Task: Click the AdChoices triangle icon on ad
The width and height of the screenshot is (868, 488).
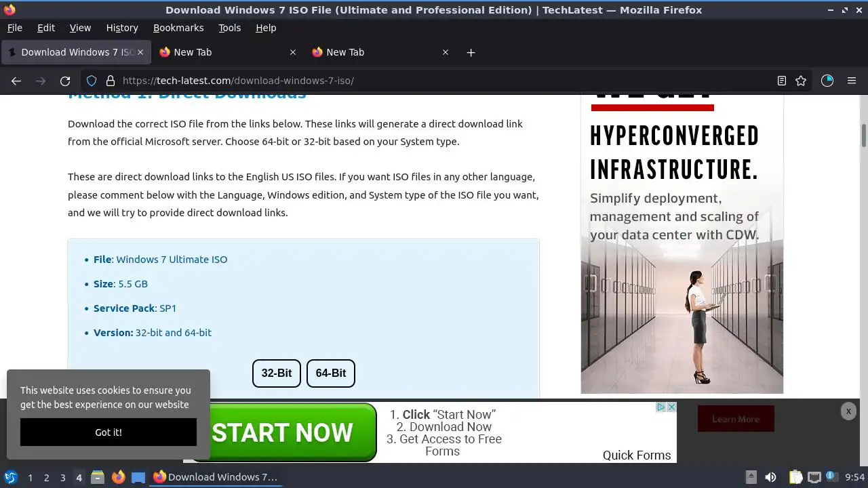Action: tap(660, 407)
